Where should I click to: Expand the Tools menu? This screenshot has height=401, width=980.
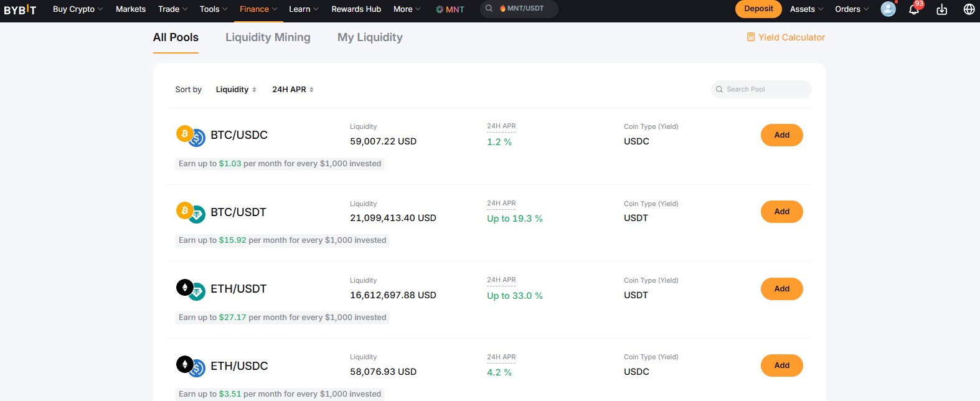(x=214, y=9)
